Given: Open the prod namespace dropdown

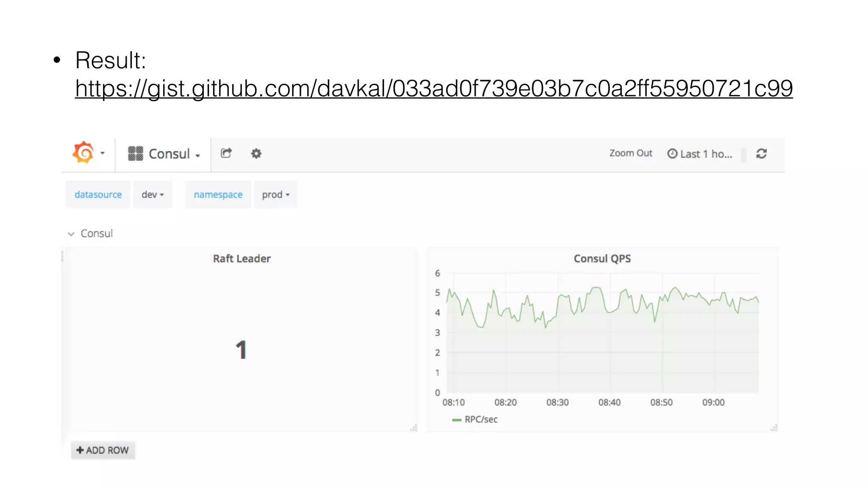Looking at the screenshot, I should pyautogui.click(x=275, y=194).
